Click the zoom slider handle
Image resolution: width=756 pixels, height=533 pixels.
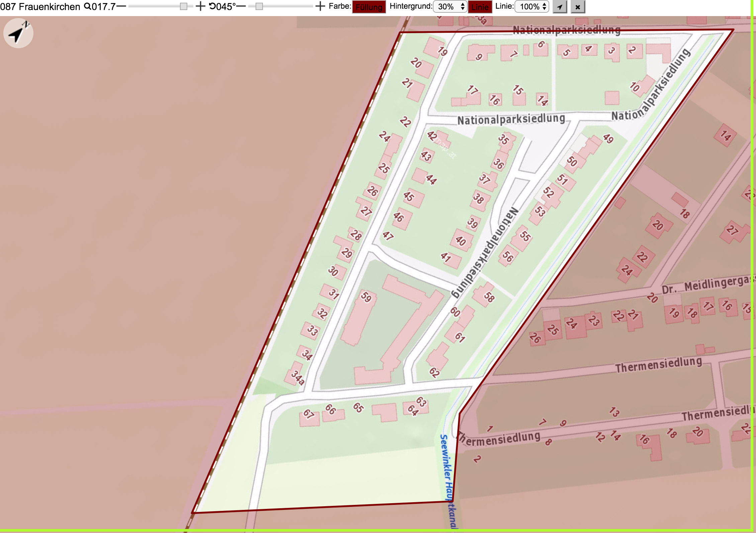[183, 6]
